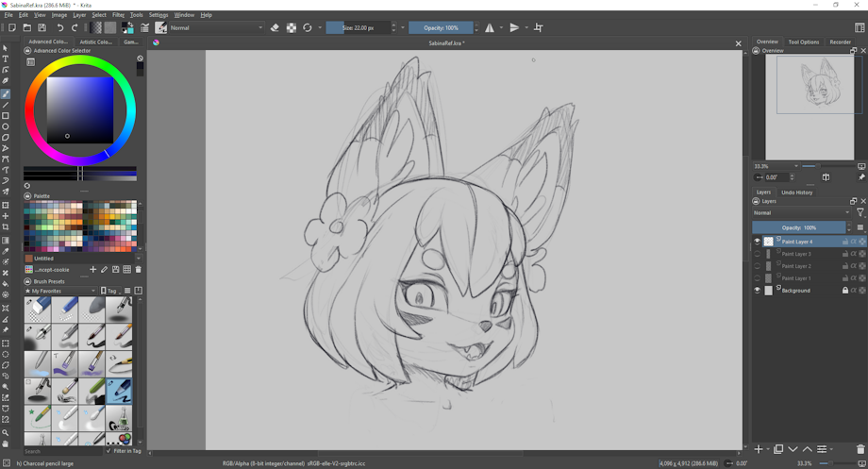Select the Text tool in the toolbox
Image resolution: width=868 pixels, height=469 pixels.
(x=6, y=59)
